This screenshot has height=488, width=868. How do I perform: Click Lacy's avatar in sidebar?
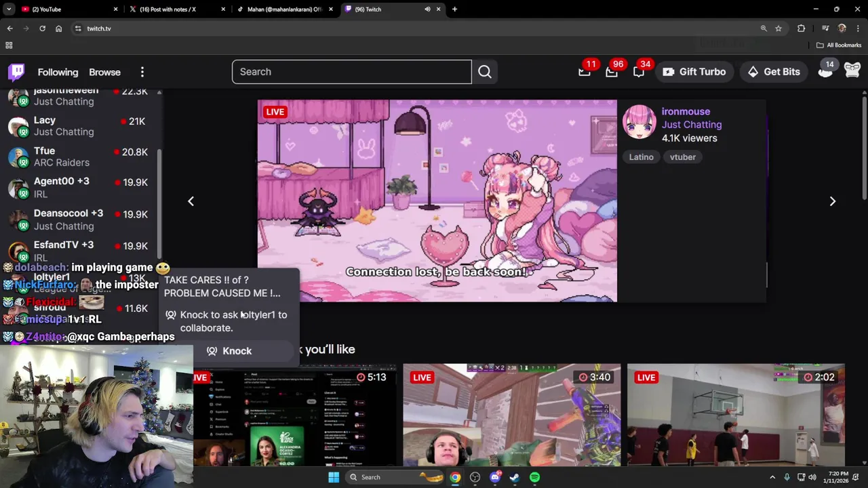(18, 126)
